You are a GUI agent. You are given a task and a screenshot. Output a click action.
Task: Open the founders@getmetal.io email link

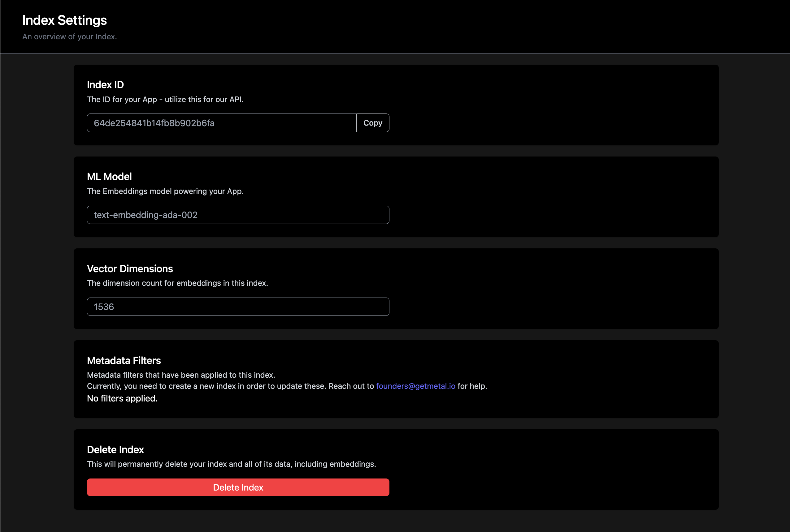(415, 386)
